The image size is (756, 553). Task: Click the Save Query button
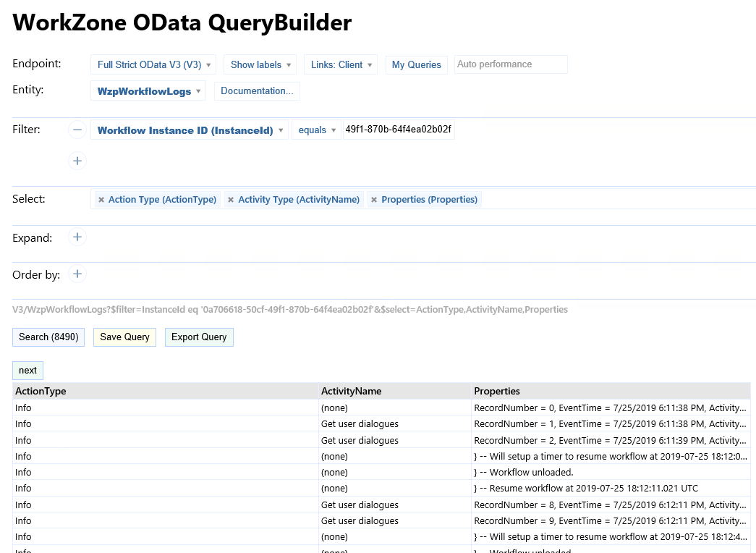[x=124, y=337]
